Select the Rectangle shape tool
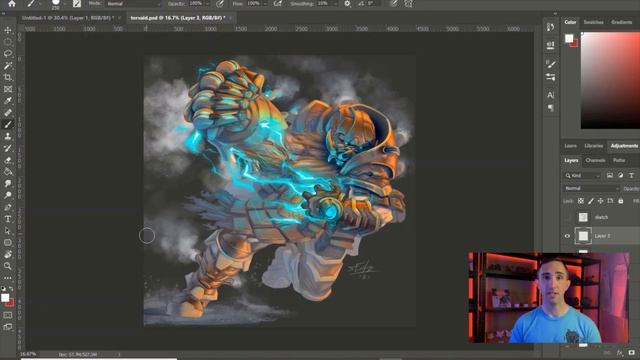 pyautogui.click(x=8, y=243)
